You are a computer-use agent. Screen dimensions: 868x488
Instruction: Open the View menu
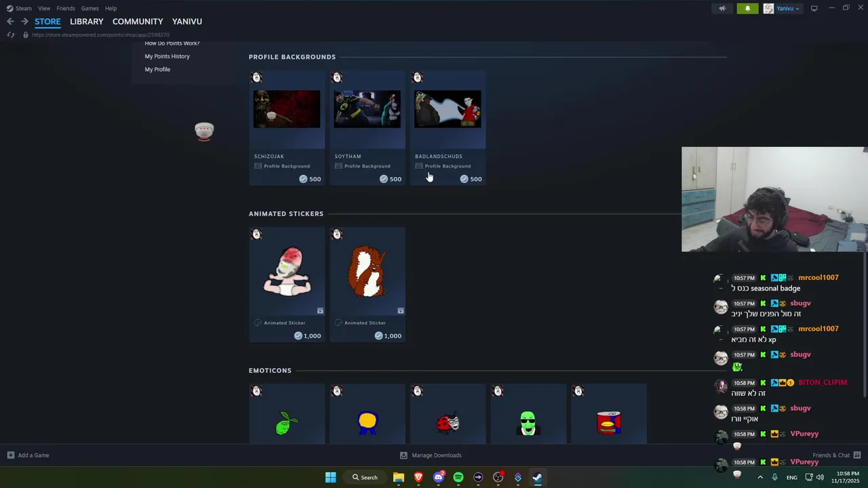pos(44,8)
